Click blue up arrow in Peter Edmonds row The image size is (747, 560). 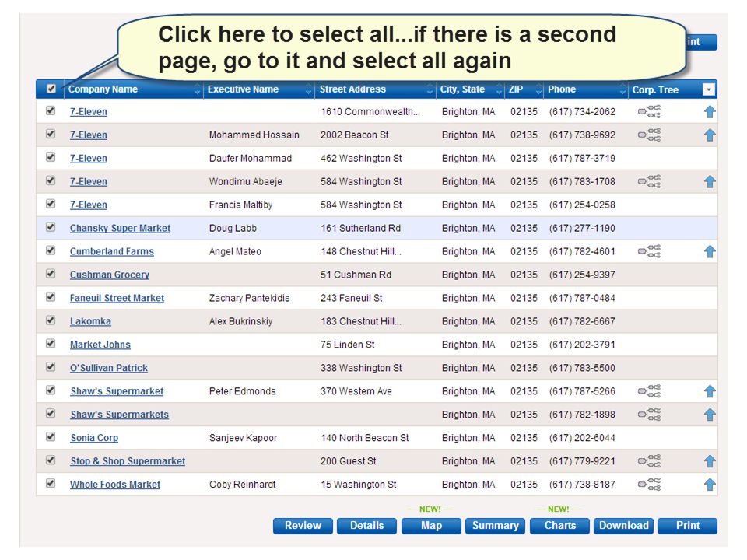click(710, 391)
